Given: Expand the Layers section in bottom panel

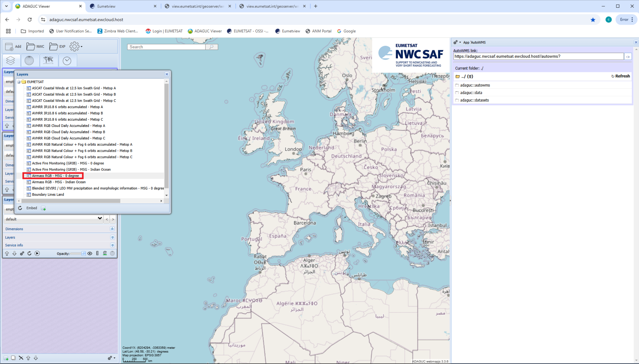Looking at the screenshot, I should [112, 237].
